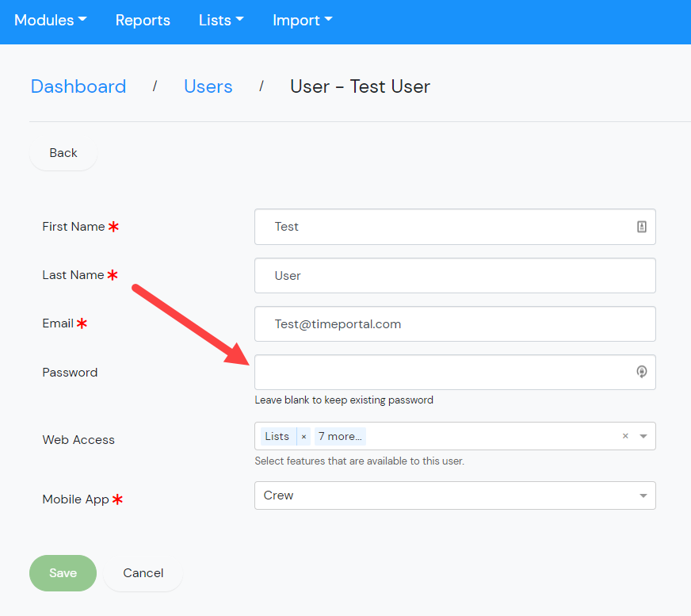Focus the Email input field

point(455,324)
